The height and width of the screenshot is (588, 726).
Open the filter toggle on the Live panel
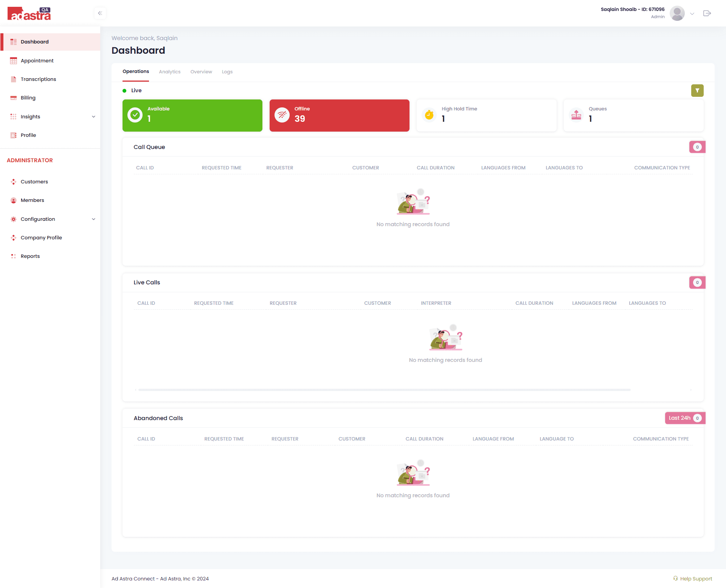click(697, 90)
